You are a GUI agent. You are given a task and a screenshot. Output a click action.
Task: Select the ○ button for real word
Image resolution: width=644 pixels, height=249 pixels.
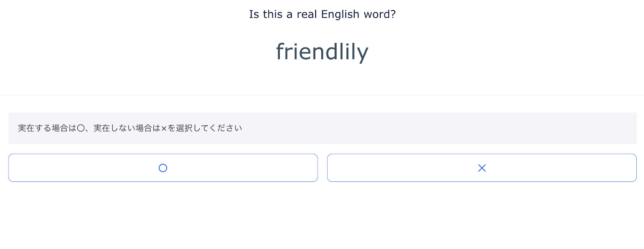163,168
